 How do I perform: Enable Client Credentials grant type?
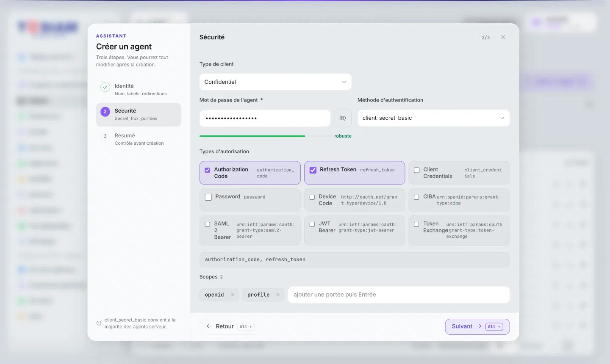[417, 170]
